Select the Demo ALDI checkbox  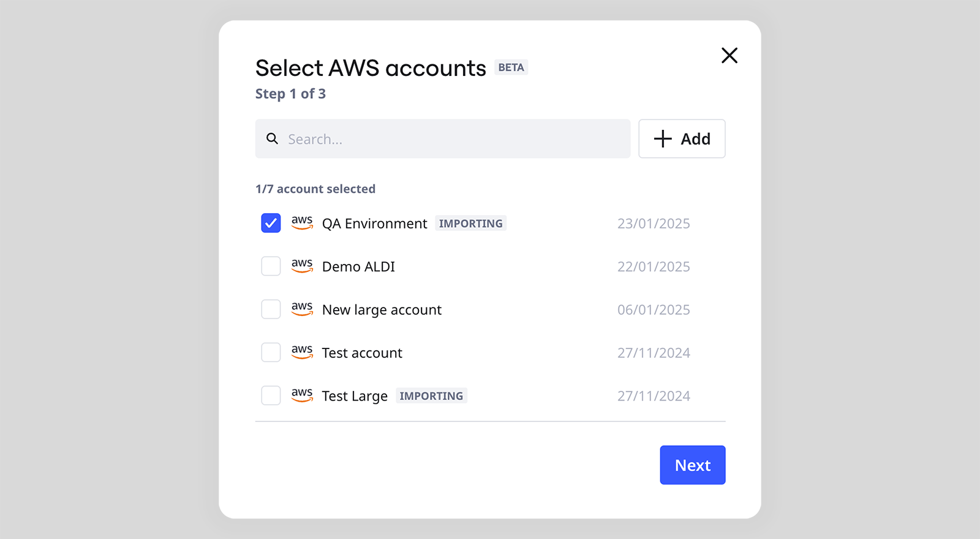pos(270,266)
